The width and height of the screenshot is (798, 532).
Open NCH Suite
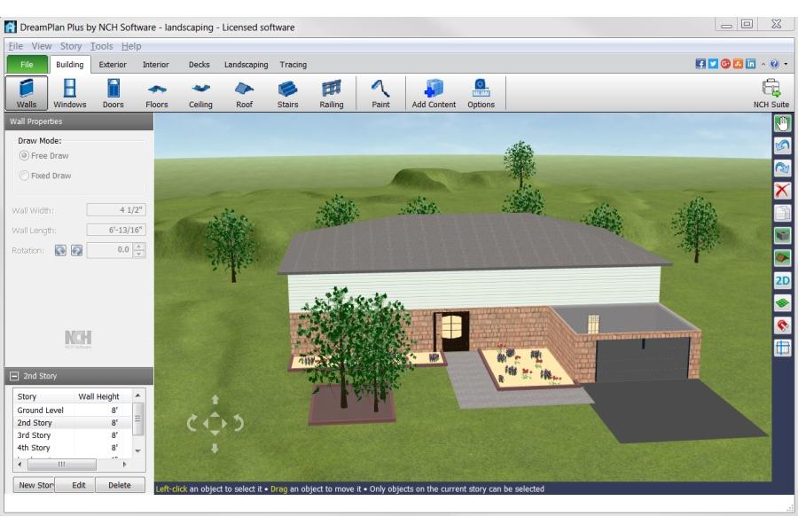pos(771,93)
